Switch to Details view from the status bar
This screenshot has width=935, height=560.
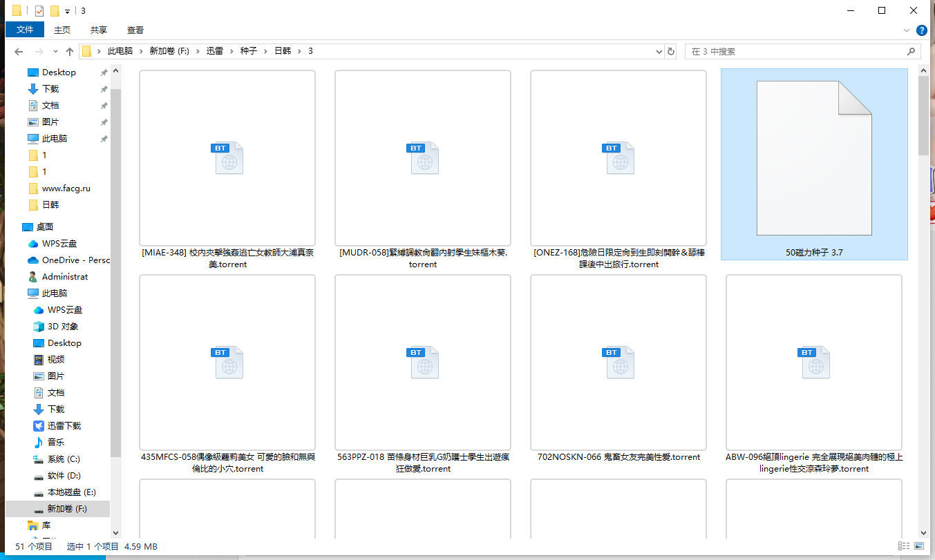click(903, 546)
